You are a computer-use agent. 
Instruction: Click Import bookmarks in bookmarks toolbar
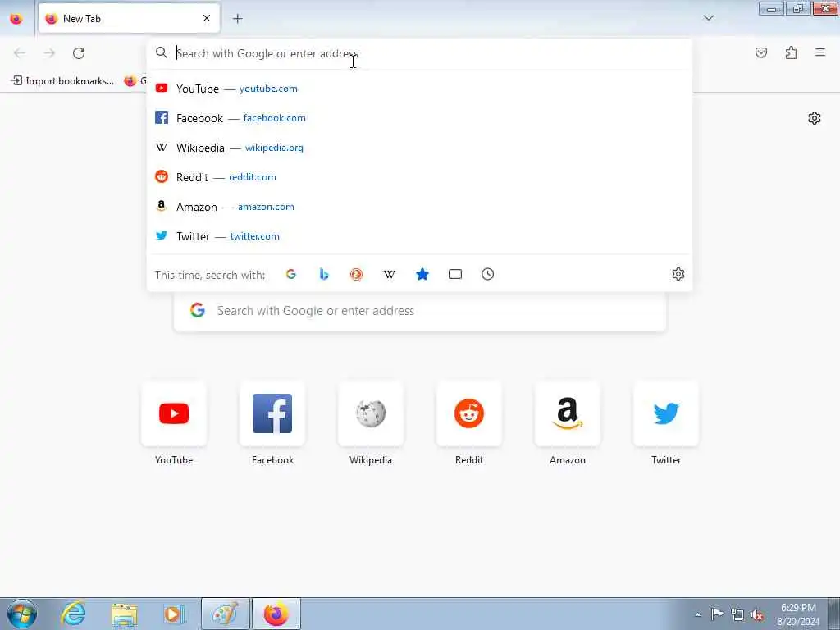[x=62, y=81]
